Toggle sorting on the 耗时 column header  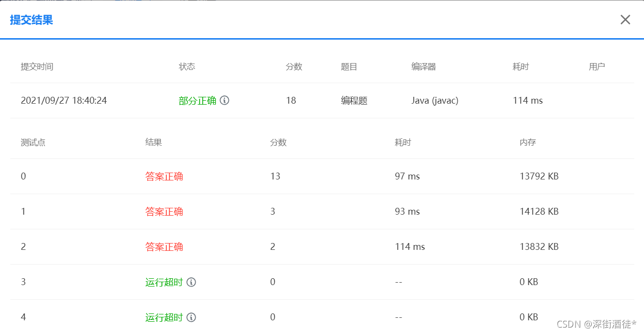403,142
